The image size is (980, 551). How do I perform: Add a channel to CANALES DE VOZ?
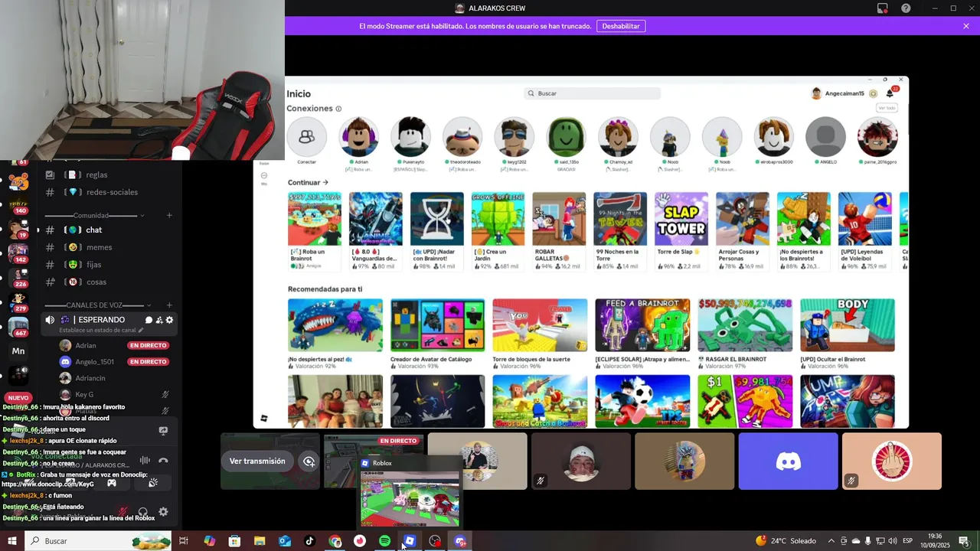[169, 305]
